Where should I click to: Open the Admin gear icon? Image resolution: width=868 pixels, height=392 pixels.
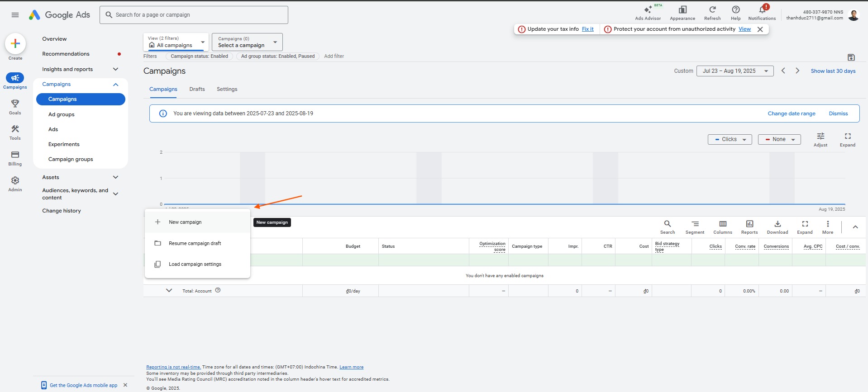click(15, 181)
